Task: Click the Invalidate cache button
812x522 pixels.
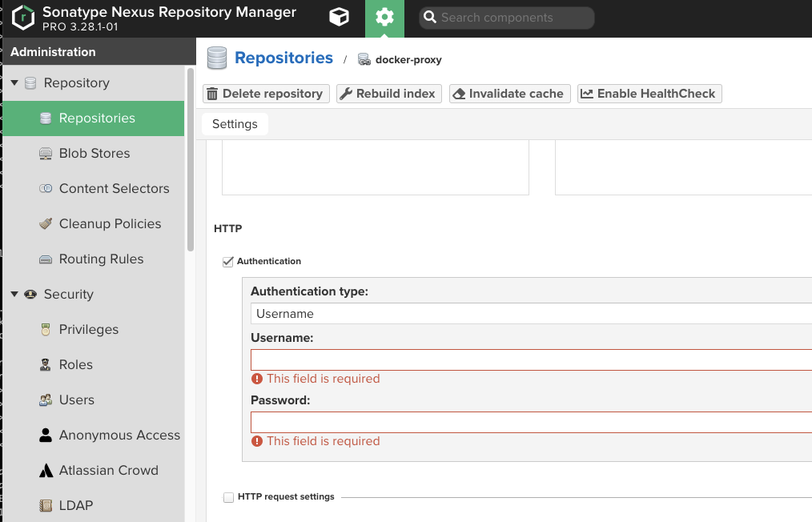Action: click(509, 94)
